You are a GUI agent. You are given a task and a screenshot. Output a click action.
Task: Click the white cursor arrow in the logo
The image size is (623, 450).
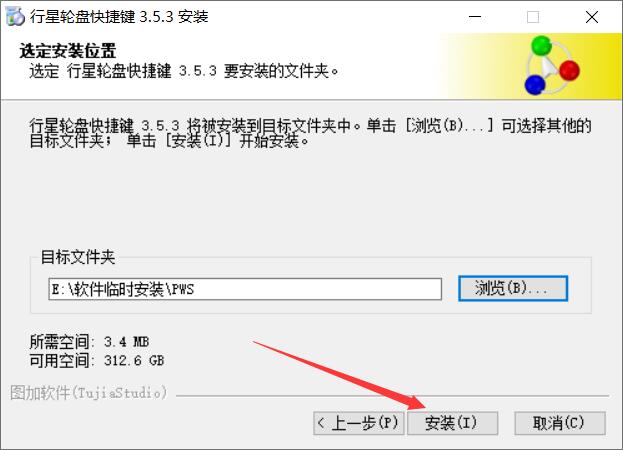tap(549, 66)
